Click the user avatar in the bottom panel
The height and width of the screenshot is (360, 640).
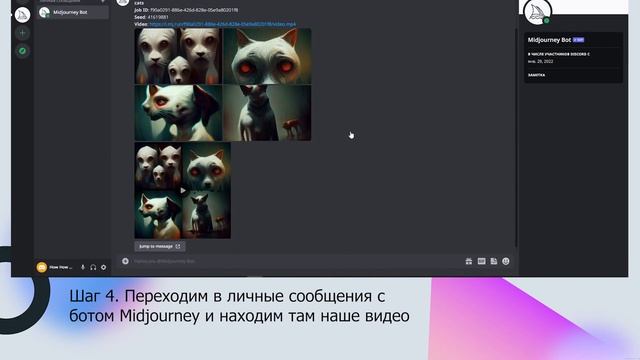click(42, 267)
